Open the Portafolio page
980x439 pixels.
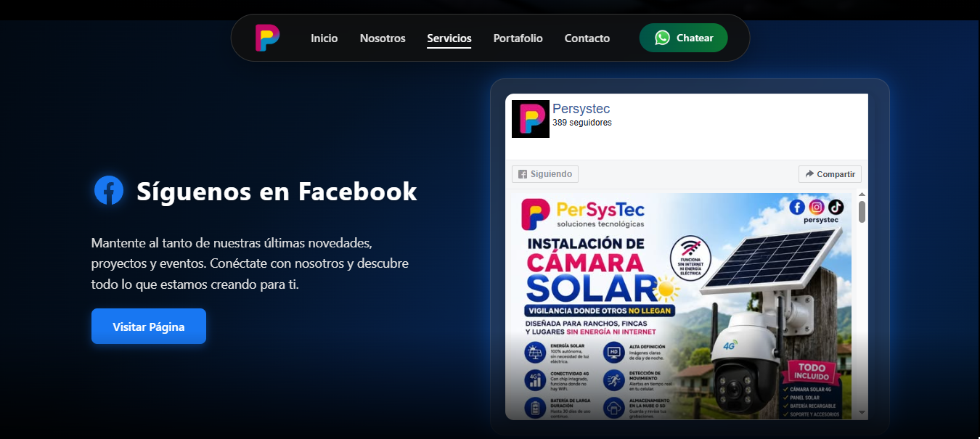[x=518, y=38]
